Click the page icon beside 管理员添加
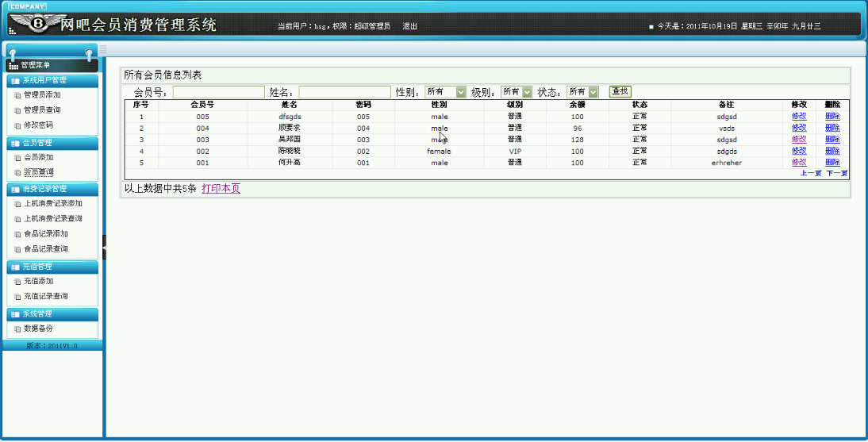This screenshot has height=442, width=868. (x=17, y=95)
